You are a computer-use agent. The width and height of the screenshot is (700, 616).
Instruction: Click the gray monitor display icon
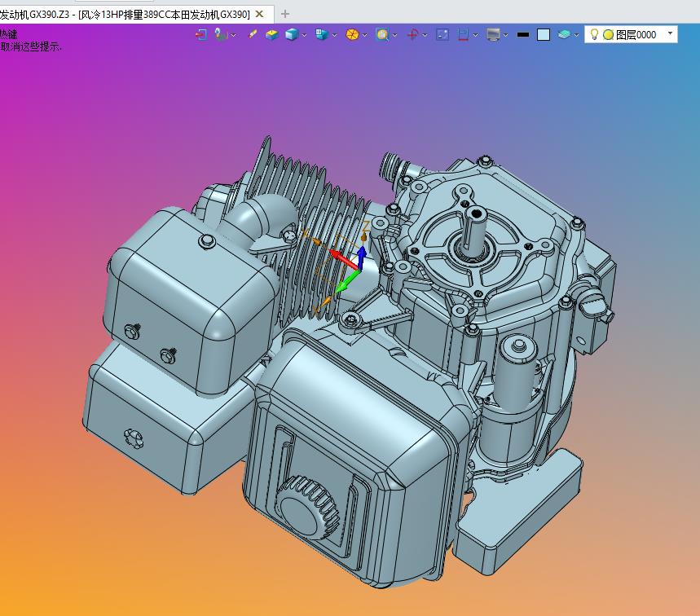[493, 34]
